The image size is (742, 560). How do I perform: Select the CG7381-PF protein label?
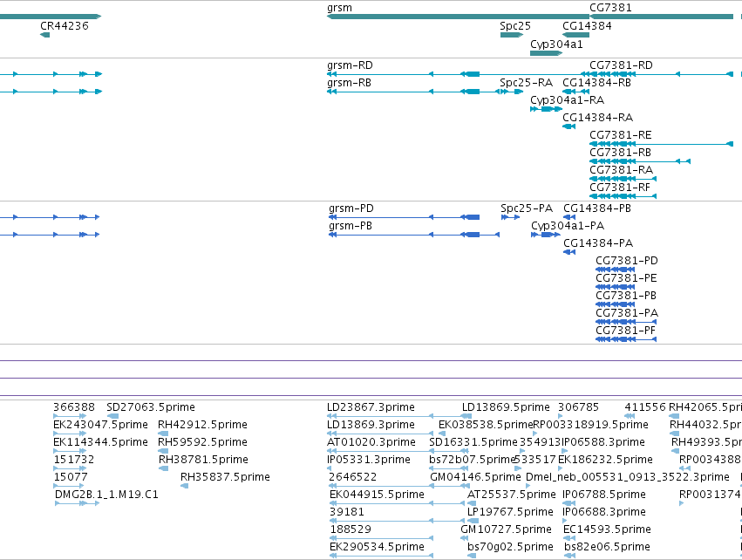[625, 331]
